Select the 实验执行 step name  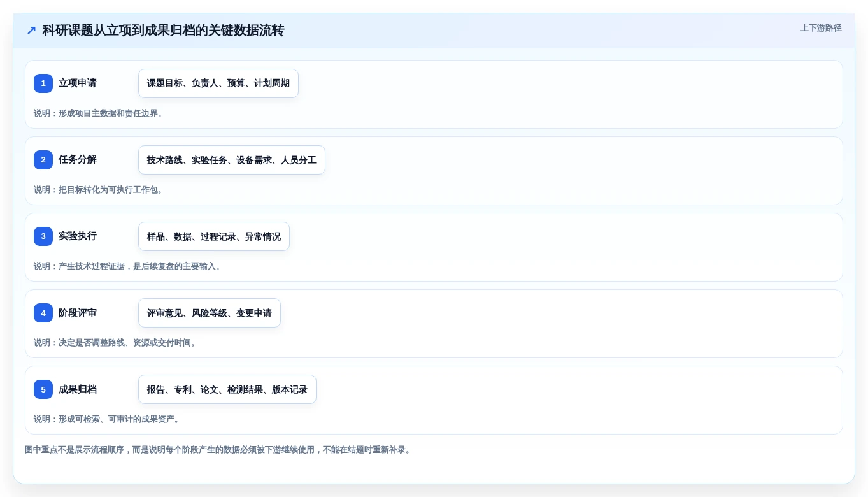[78, 236]
